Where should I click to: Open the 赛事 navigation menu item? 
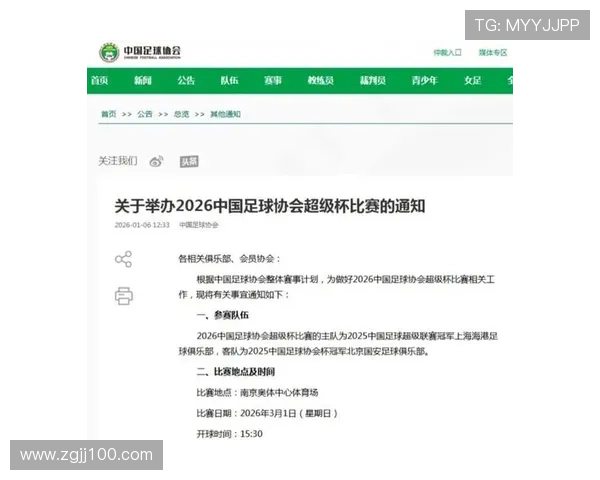click(273, 80)
